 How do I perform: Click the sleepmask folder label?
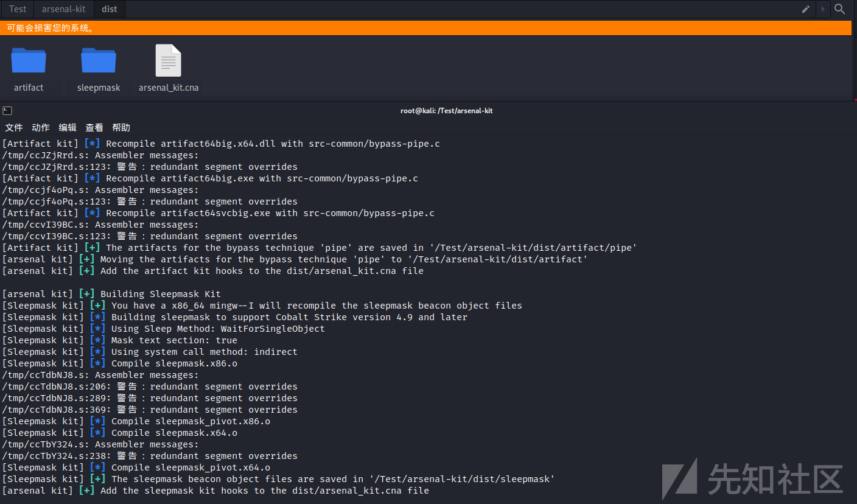point(99,88)
